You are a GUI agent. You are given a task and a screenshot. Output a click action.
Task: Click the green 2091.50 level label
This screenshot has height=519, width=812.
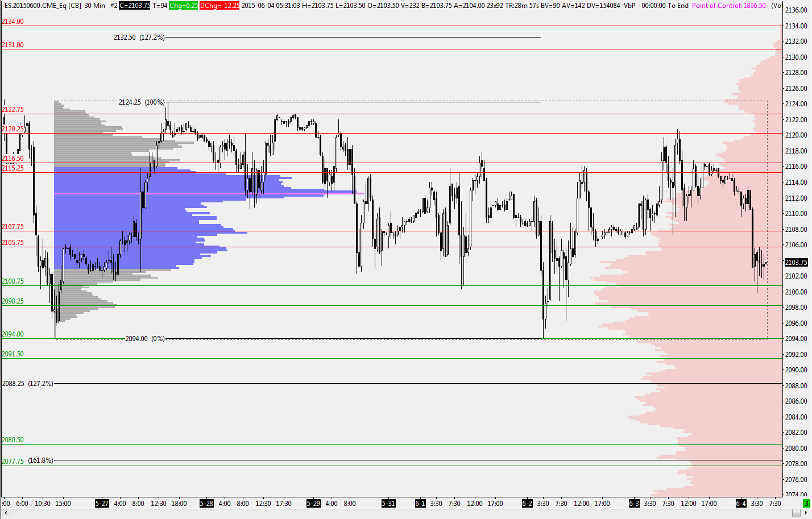pos(13,354)
